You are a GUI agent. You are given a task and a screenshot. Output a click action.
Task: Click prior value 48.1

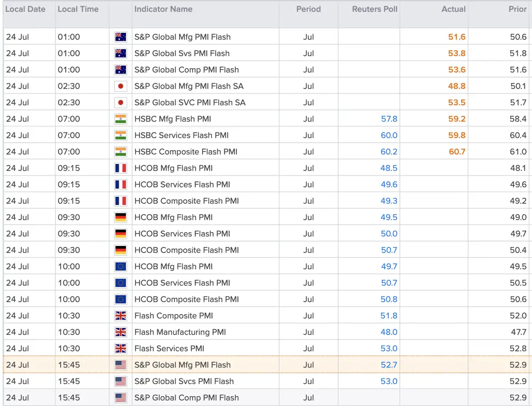pos(518,168)
